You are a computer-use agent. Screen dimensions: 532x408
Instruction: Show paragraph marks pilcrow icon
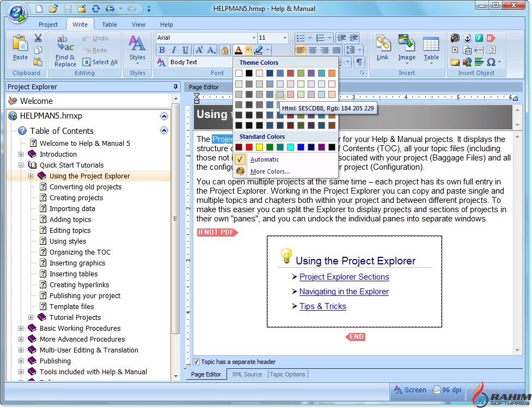[359, 62]
